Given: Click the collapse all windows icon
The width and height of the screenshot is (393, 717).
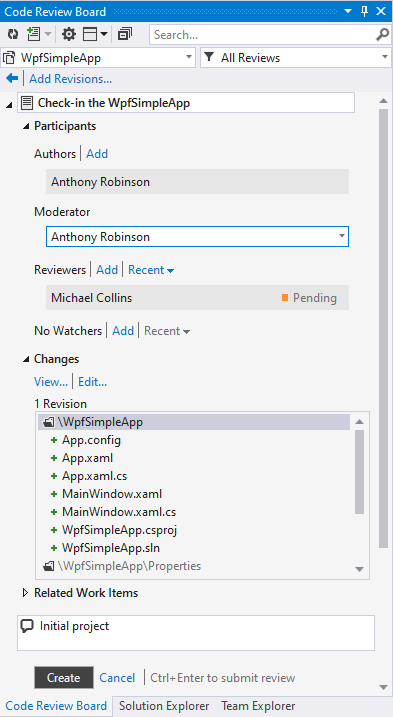Looking at the screenshot, I should (x=125, y=34).
